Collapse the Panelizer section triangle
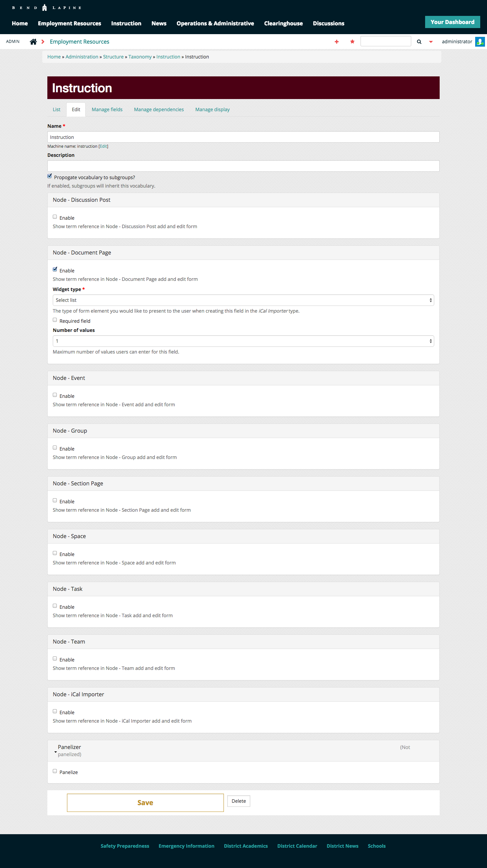487x868 pixels. coord(55,752)
